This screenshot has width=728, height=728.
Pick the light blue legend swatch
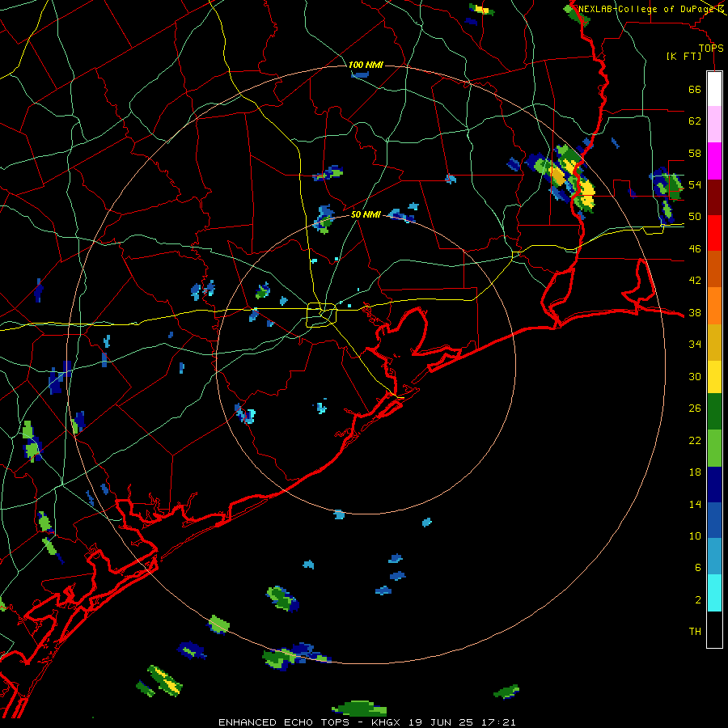pyautogui.click(x=714, y=557)
